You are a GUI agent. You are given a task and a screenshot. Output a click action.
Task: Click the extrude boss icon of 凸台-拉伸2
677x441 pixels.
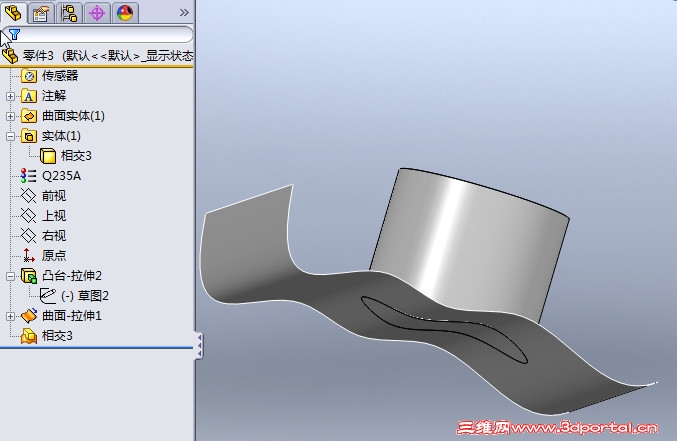29,276
